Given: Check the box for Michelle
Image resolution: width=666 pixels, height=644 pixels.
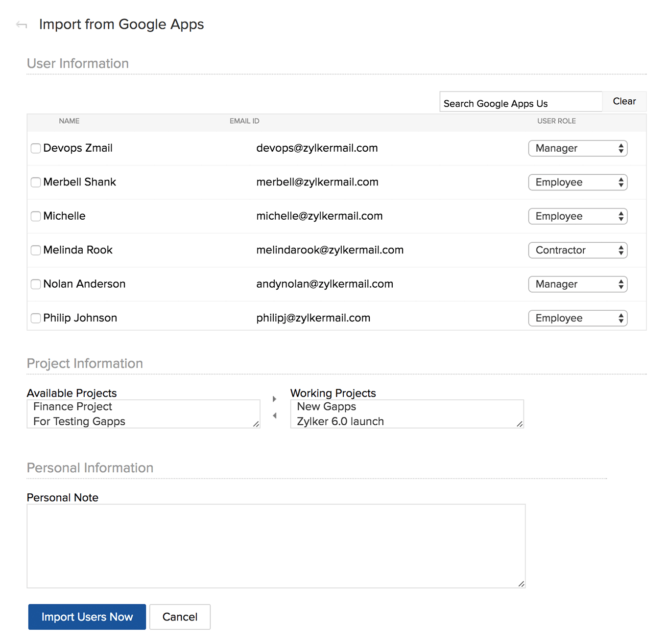Looking at the screenshot, I should coord(36,216).
